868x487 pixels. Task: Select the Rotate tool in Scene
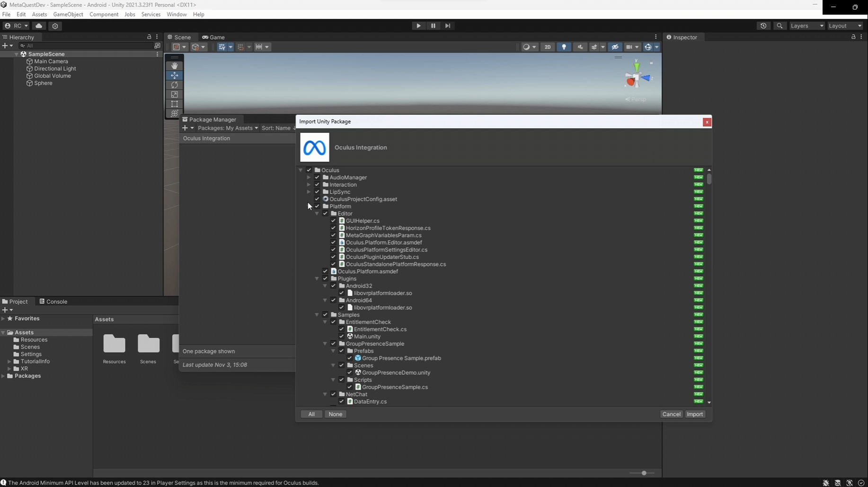tap(175, 85)
